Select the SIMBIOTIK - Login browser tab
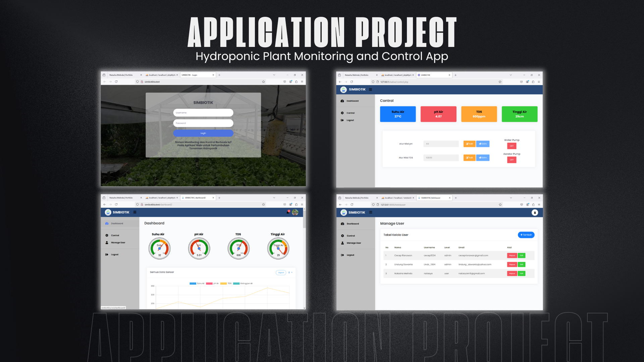This screenshot has width=644, height=362. click(x=198, y=75)
